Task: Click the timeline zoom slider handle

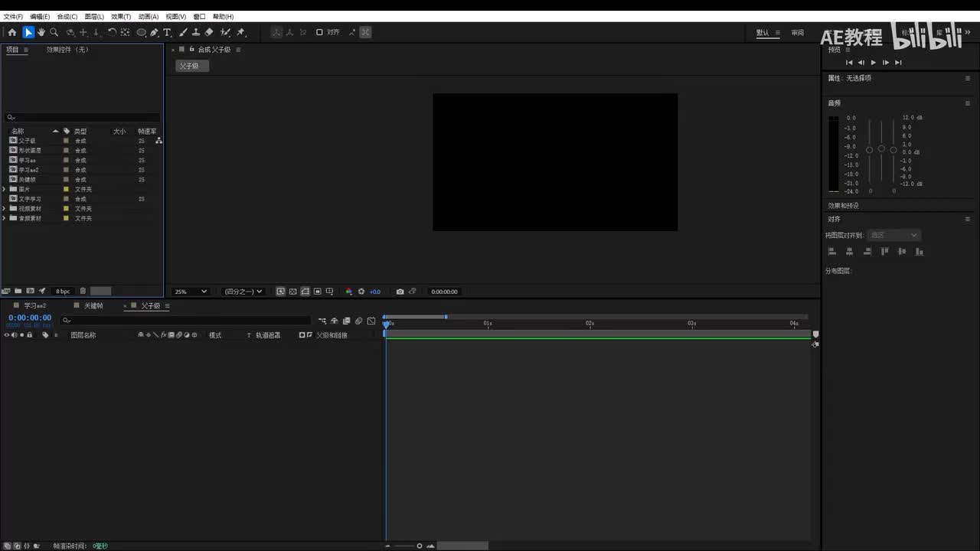Action: 420,546
